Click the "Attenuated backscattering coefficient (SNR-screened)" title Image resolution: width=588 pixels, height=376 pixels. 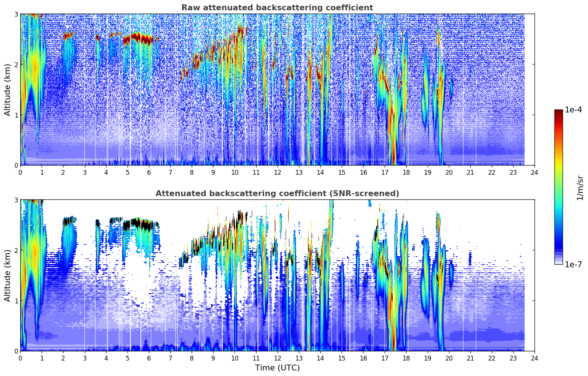pyautogui.click(x=277, y=194)
